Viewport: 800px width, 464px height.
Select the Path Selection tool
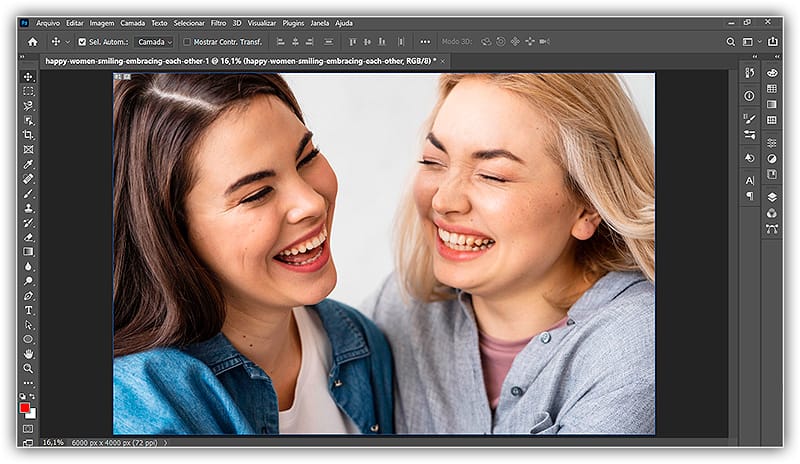coord(28,325)
